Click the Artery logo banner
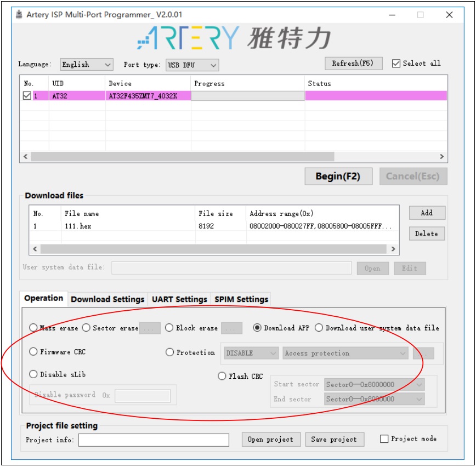The height and width of the screenshot is (467, 476). click(x=234, y=38)
